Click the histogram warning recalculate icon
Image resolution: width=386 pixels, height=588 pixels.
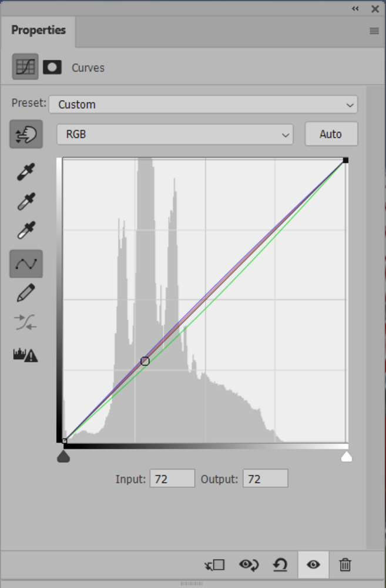pos(25,355)
